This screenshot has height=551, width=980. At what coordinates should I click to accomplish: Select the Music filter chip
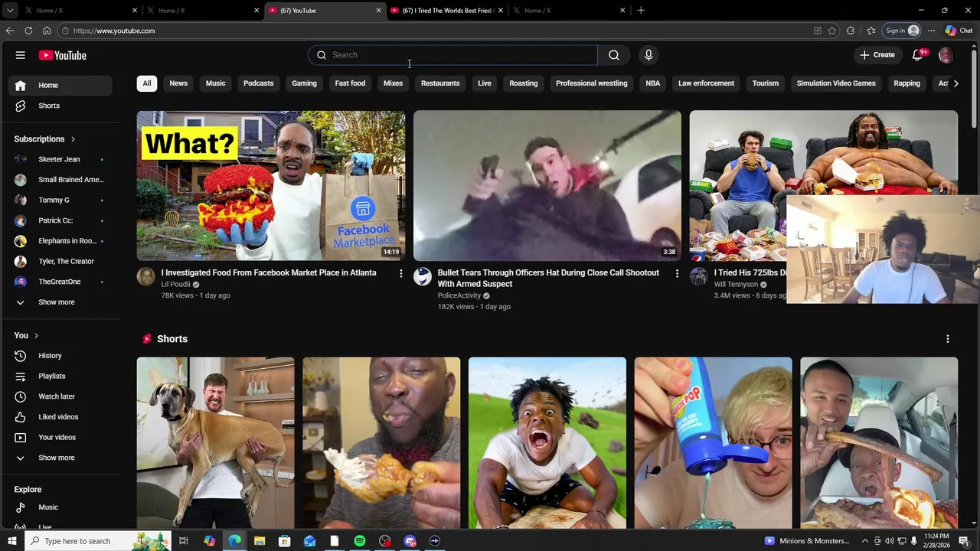pos(215,83)
